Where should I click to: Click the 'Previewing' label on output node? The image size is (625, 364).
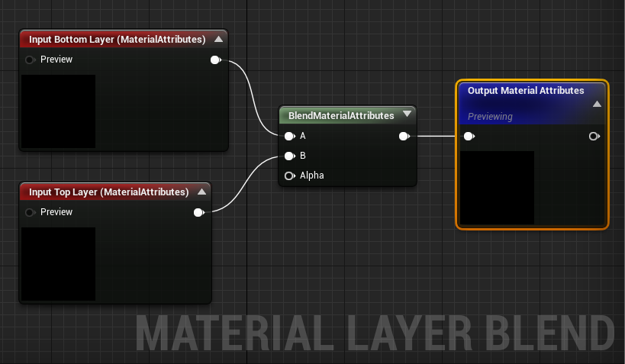pos(490,117)
